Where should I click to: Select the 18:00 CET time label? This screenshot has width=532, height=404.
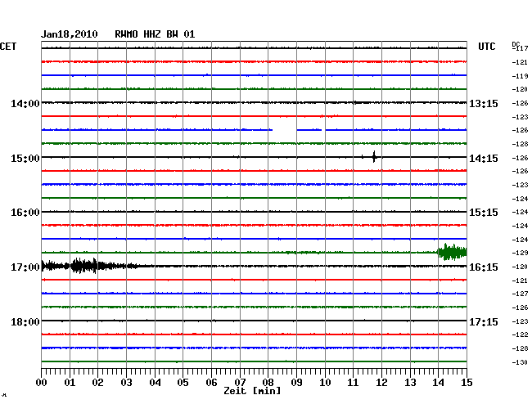click(x=25, y=321)
